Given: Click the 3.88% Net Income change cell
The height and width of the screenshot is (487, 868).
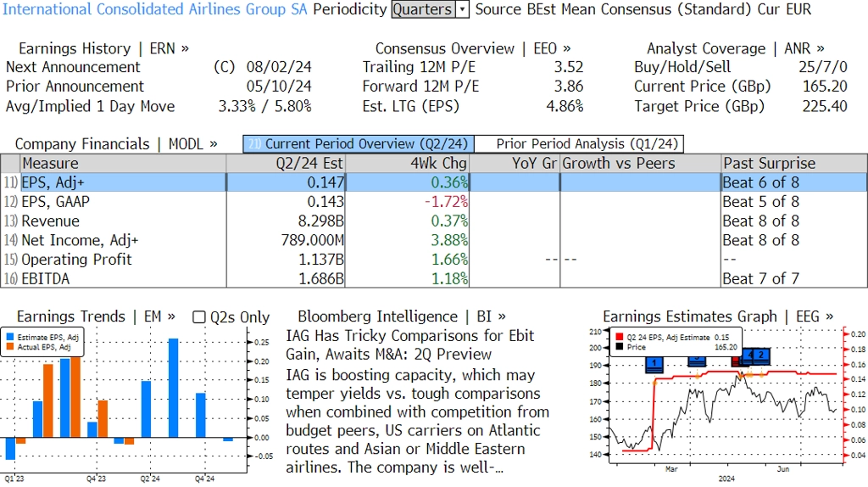Looking at the screenshot, I should [449, 240].
